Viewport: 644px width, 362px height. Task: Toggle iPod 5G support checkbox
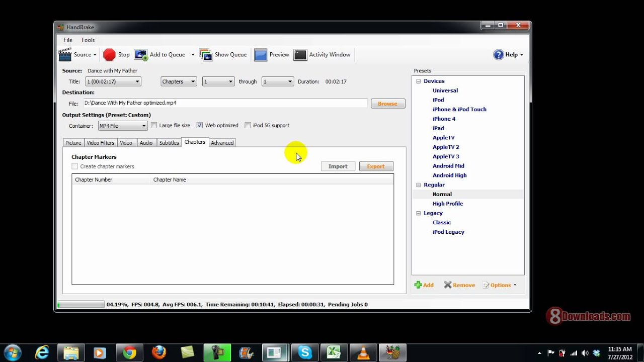pos(248,126)
